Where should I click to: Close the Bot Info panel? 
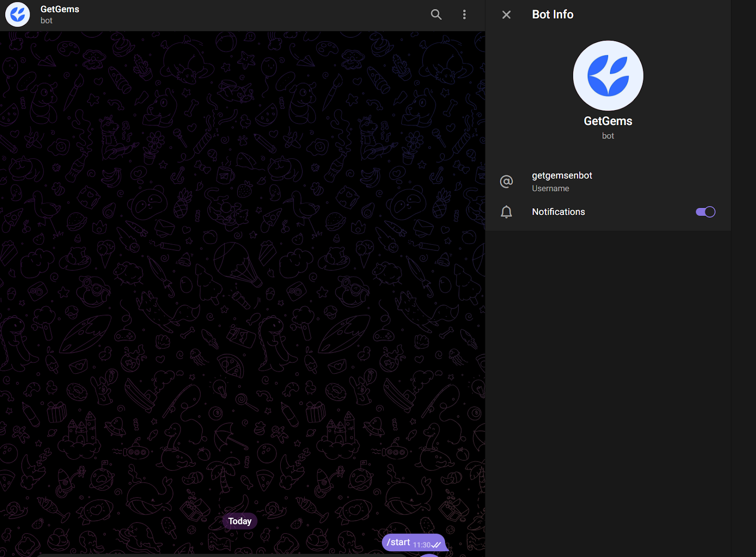coord(506,15)
